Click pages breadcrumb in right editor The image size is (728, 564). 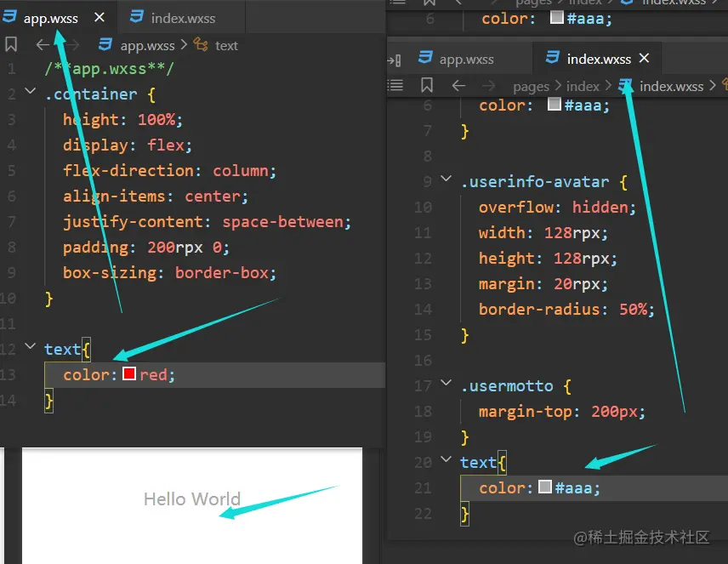click(532, 87)
